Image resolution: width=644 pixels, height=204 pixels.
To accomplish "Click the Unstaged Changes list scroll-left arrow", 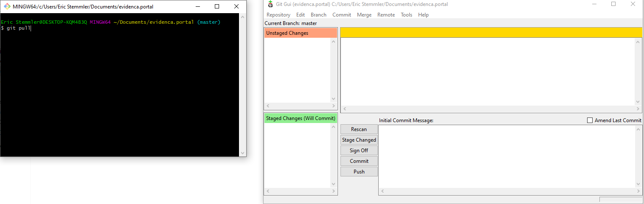I will coord(267,106).
